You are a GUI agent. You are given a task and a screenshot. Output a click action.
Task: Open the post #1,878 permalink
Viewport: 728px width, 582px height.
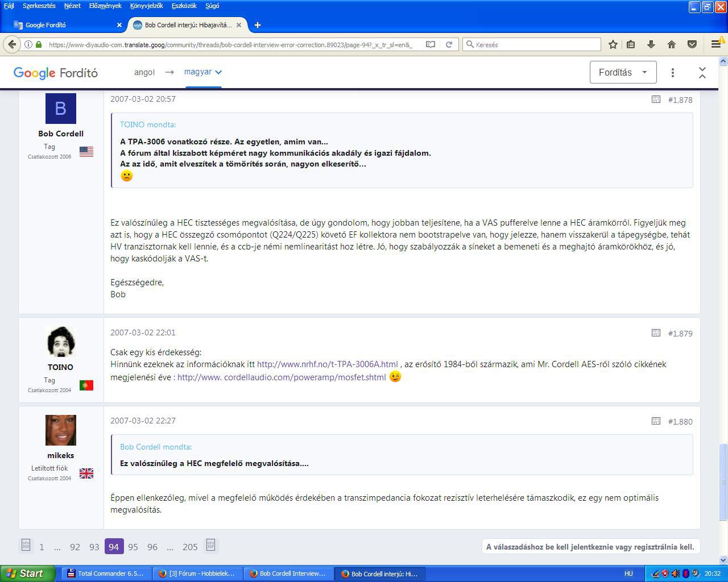point(680,100)
